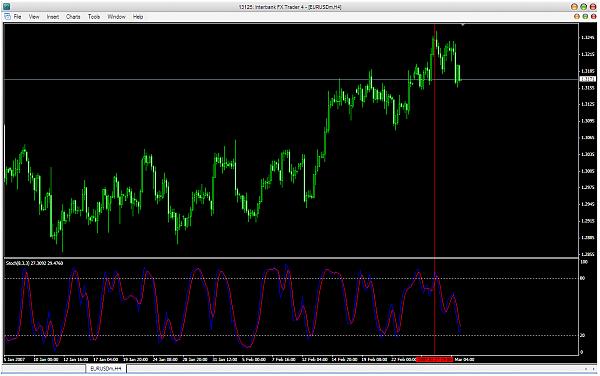The image size is (600, 376).
Task: Click the 80 level on stochastic scale
Action: point(582,278)
